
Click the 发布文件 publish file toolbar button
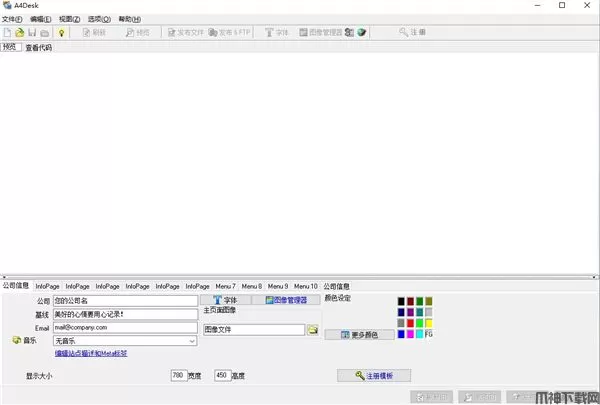tap(186, 33)
